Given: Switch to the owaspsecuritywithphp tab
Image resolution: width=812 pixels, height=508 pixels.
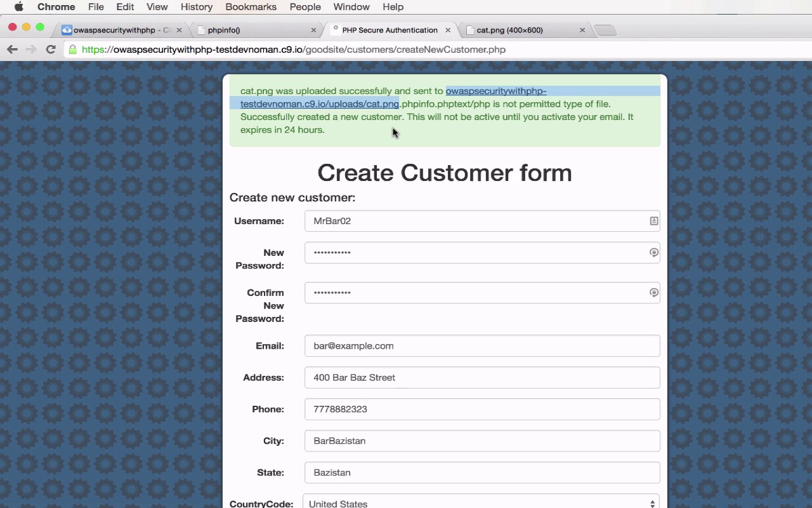Looking at the screenshot, I should pos(121,30).
